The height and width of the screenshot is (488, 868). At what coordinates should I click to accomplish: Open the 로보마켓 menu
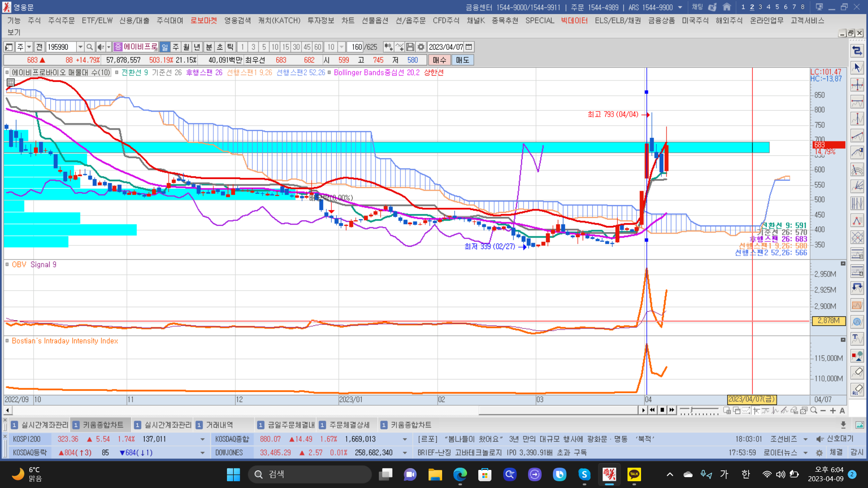[x=203, y=20]
